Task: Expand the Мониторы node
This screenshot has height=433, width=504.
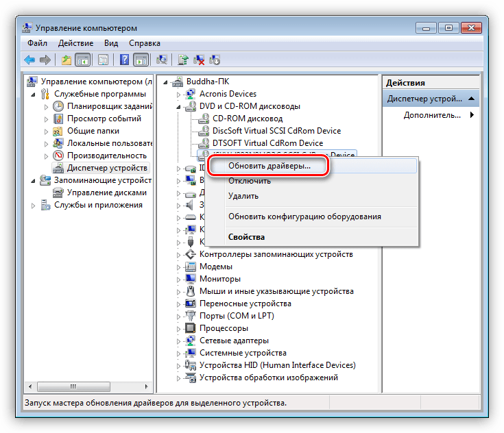Action: pos(178,280)
